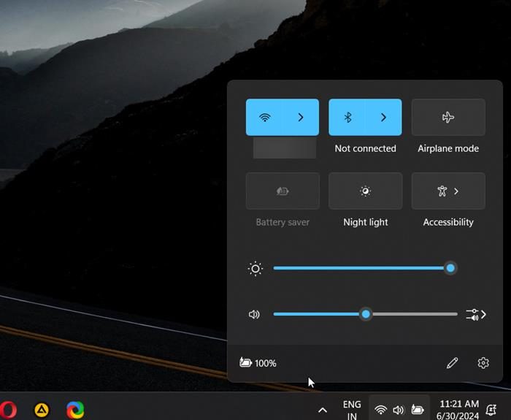Screen dimensions: 511x420
Task: Click the pencil icon to edit quick settings
Action: coord(452,363)
